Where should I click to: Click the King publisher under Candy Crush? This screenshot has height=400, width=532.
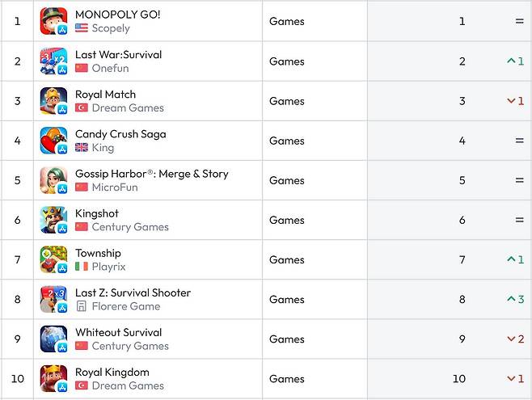[103, 148]
